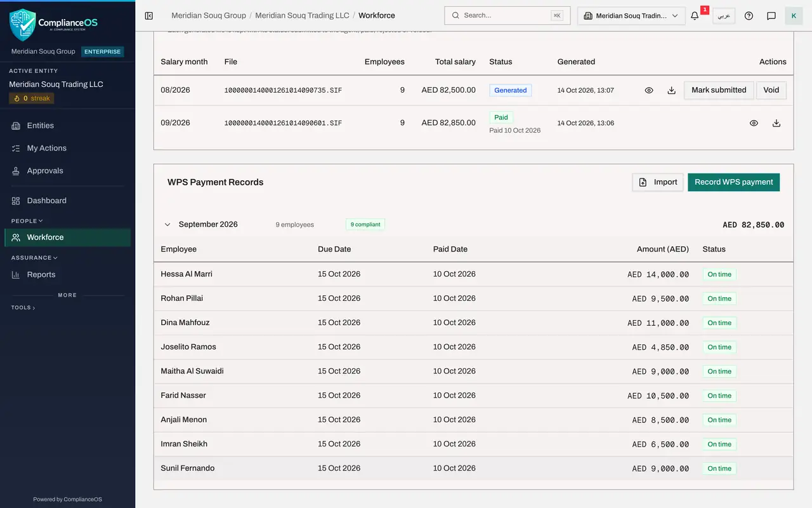The image size is (812, 508).
Task: Click MORE in the sidebar
Action: tap(67, 295)
